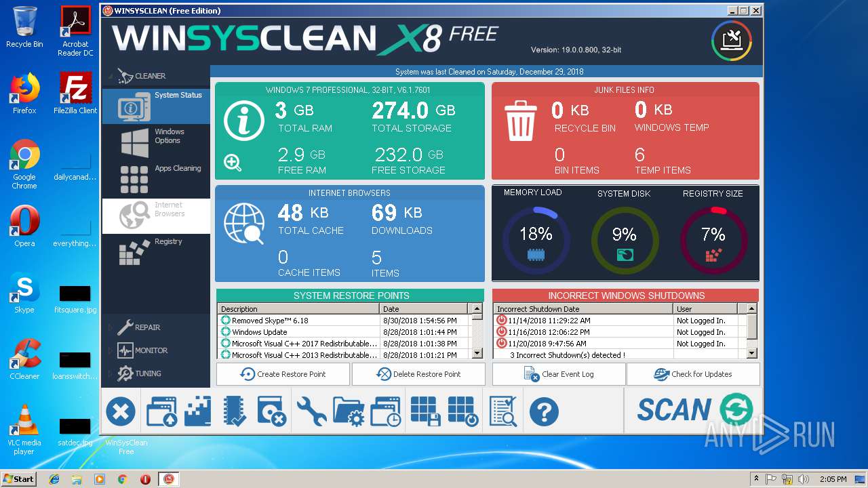Click the magnifier plus icon under system info
868x488 pixels.
click(233, 163)
